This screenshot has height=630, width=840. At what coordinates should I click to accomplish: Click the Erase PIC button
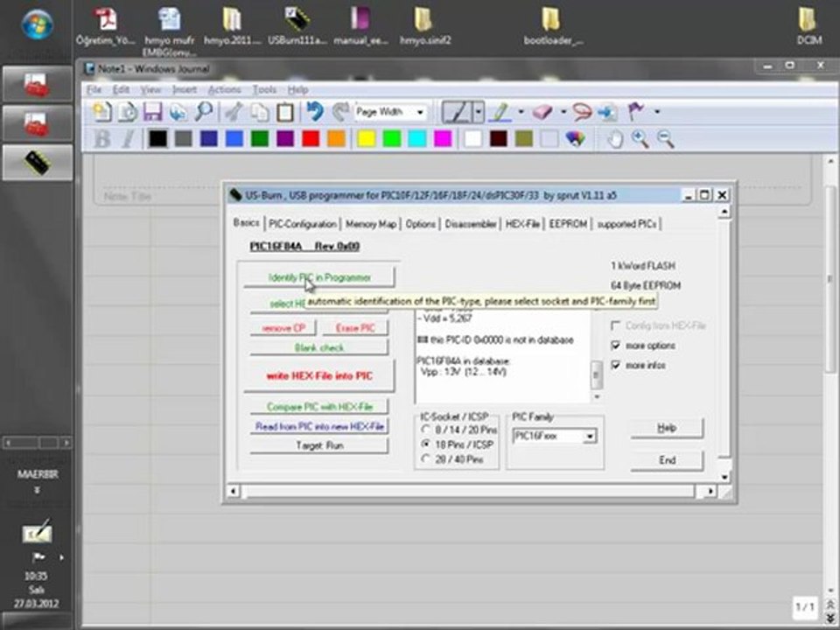tap(355, 328)
